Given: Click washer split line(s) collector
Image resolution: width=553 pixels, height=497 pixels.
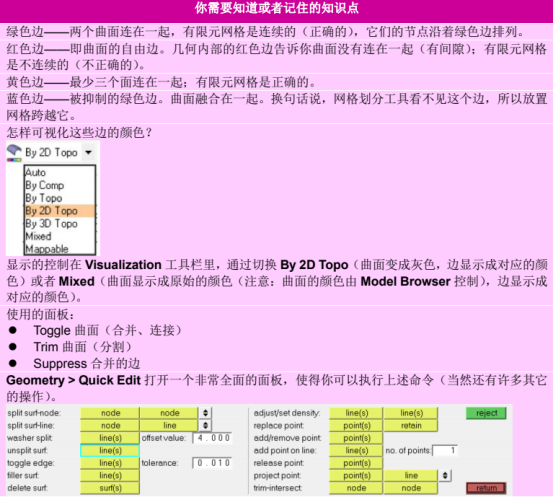Looking at the screenshot, I should tap(110, 438).
